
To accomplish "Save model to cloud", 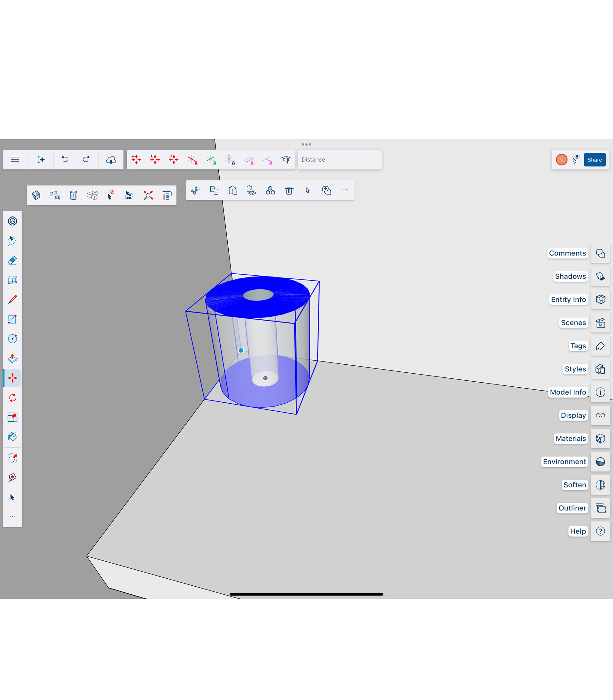I will pos(111,160).
